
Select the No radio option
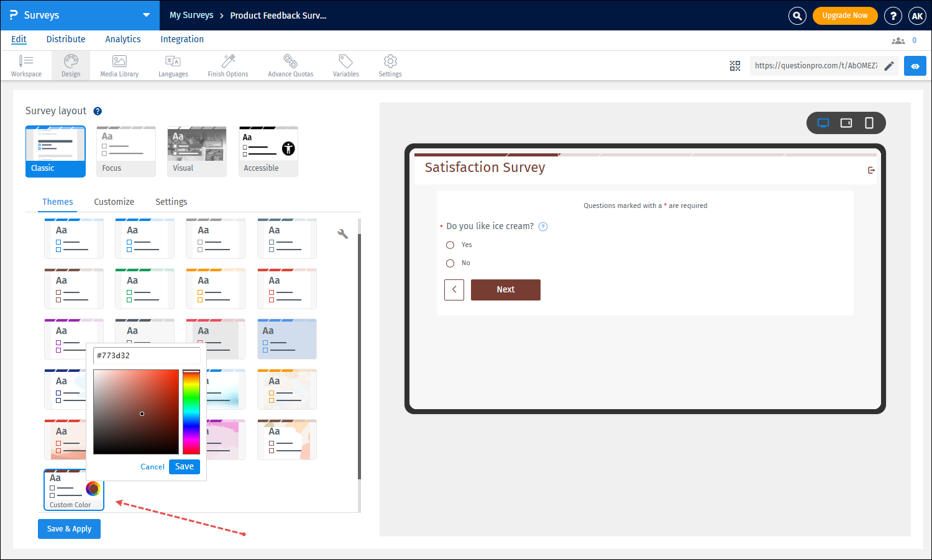click(450, 263)
